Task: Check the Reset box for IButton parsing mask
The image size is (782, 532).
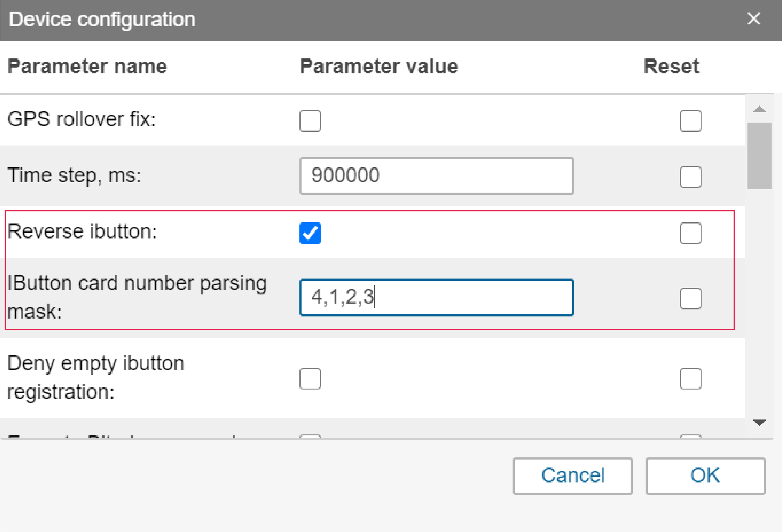Action: pyautogui.click(x=690, y=298)
